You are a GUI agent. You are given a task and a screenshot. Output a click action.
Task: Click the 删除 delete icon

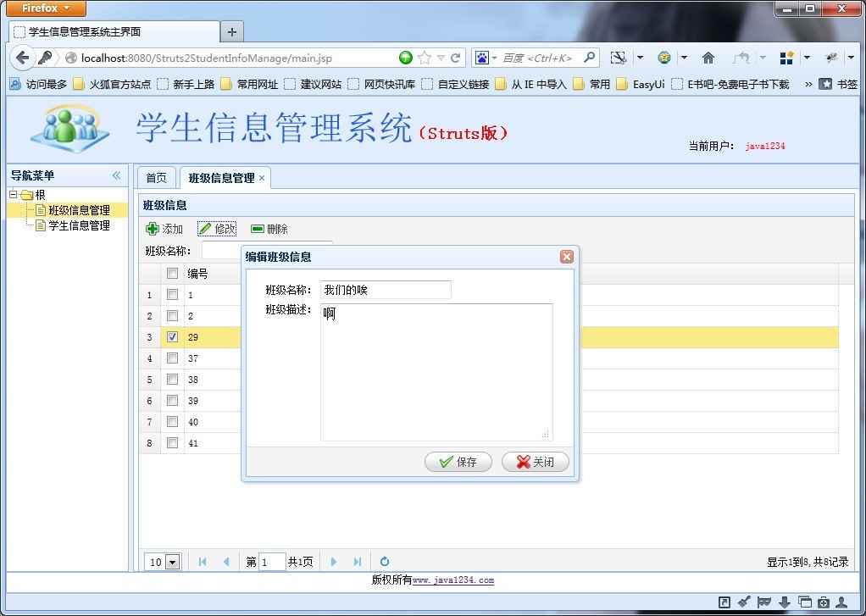tap(258, 229)
